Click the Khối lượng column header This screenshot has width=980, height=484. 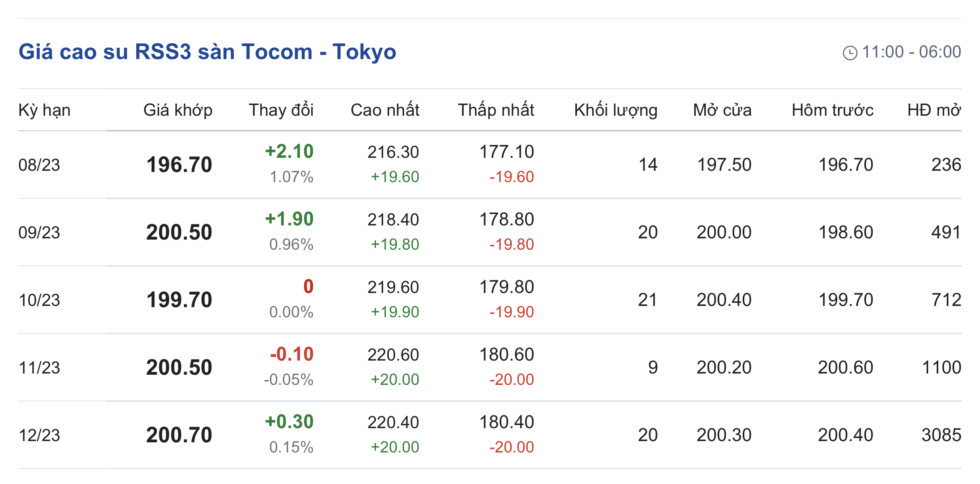coord(615,110)
